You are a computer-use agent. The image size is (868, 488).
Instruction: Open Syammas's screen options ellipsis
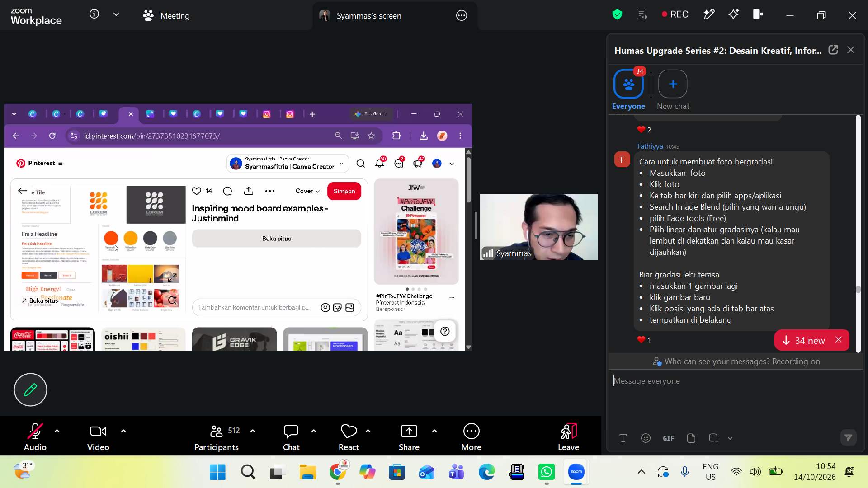pyautogui.click(x=462, y=15)
